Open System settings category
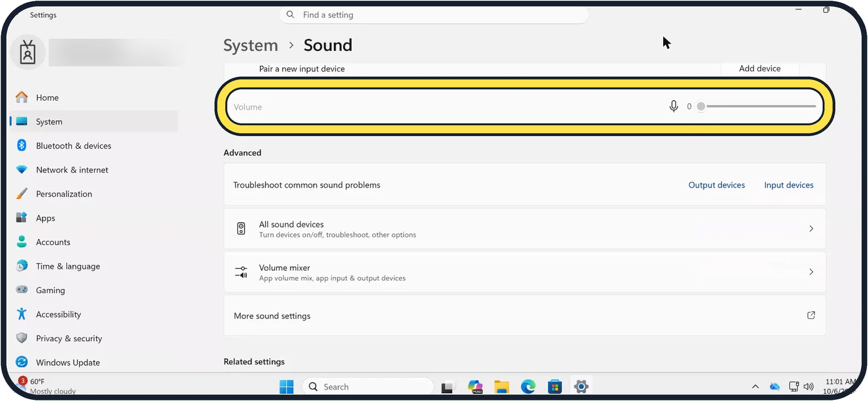Image resolution: width=868 pixels, height=401 pixels. [94, 122]
